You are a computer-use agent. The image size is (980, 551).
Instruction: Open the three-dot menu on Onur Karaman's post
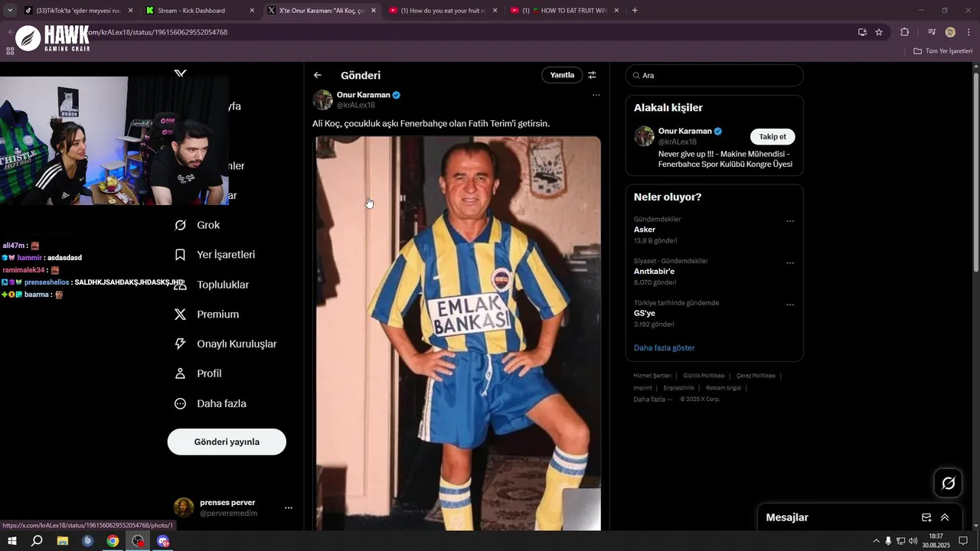pos(596,96)
